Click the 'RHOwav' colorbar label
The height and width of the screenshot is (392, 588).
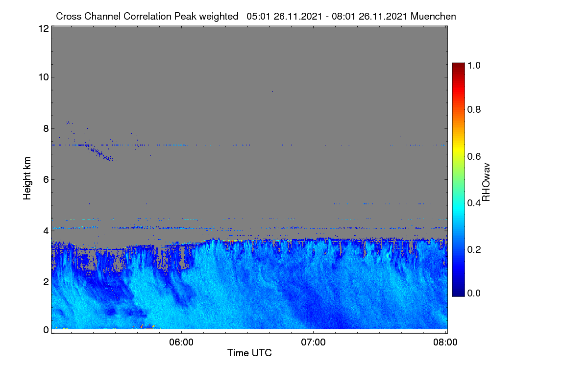coord(486,182)
